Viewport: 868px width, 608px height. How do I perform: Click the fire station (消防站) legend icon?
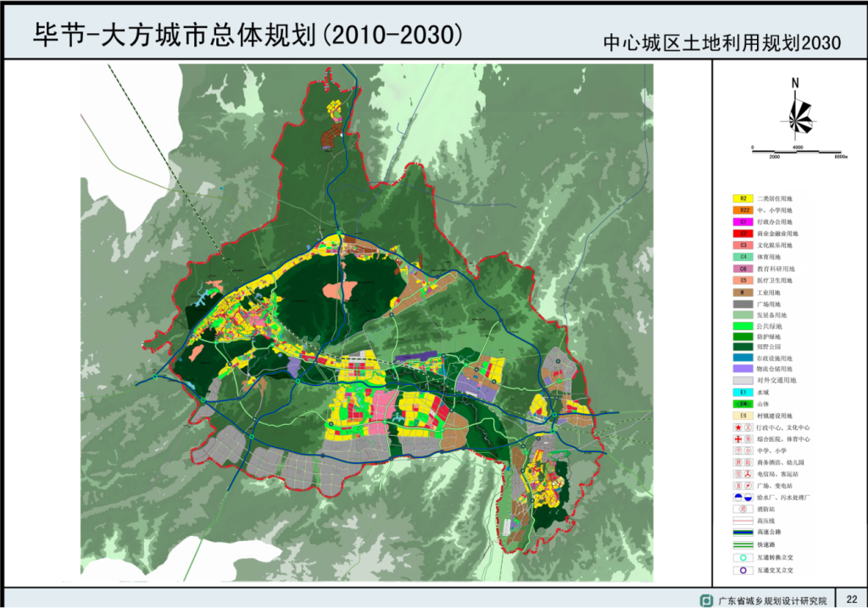pyautogui.click(x=743, y=509)
